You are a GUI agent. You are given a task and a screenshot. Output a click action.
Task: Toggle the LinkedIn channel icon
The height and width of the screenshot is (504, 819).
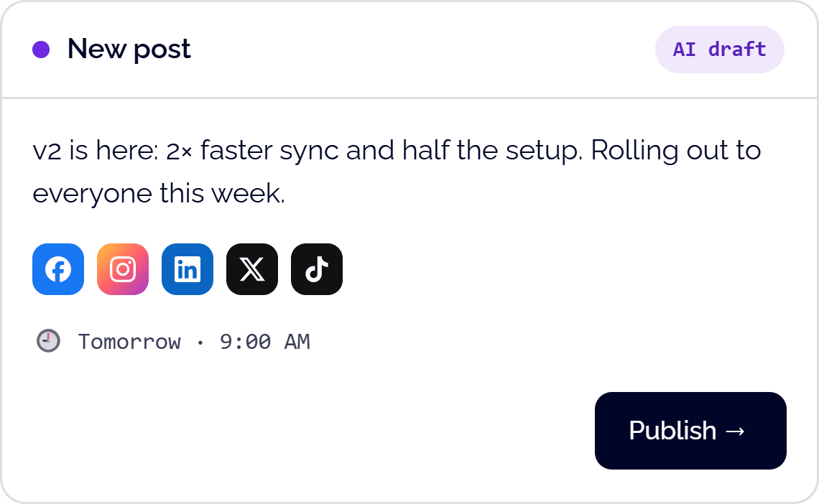pyautogui.click(x=188, y=269)
